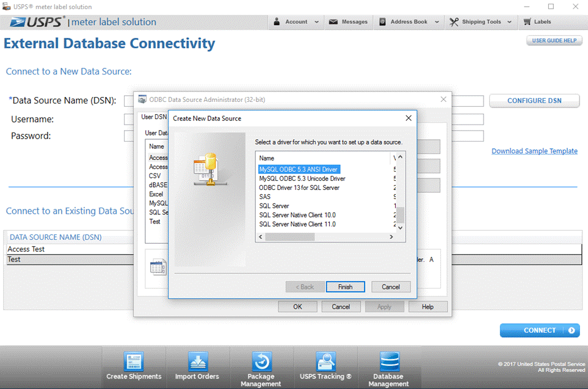The width and height of the screenshot is (588, 389).
Task: Close the ODBC Data Source Administrator window
Action: point(443,100)
